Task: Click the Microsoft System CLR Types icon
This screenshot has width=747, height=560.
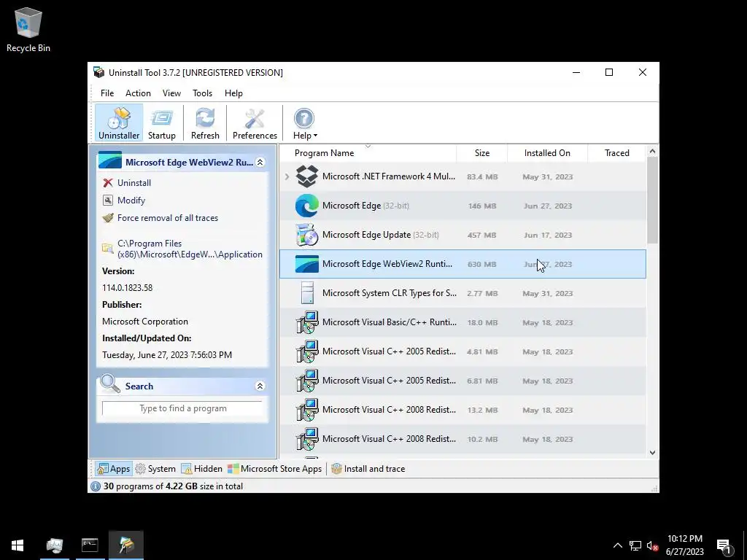Action: pyautogui.click(x=307, y=293)
